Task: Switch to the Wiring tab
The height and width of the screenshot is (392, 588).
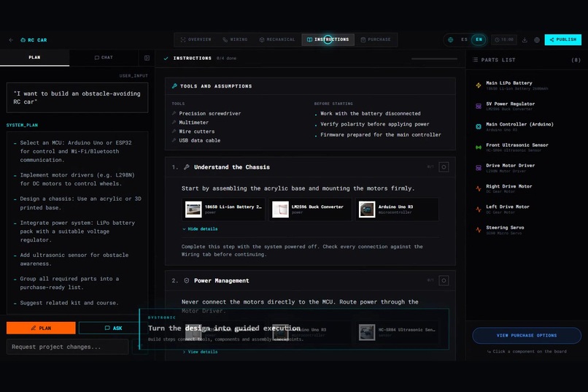Action: (235, 39)
